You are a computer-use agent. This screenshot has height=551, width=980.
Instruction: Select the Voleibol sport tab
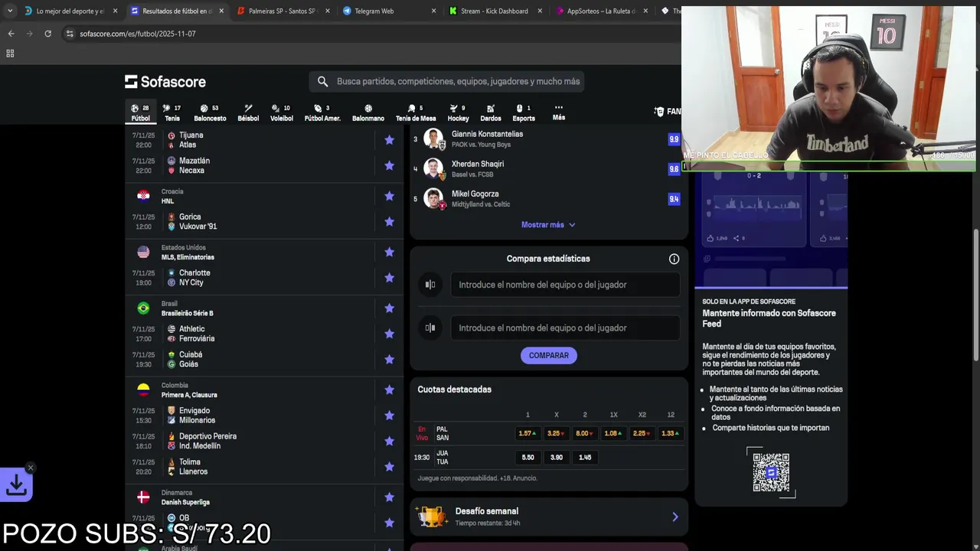[282, 112]
